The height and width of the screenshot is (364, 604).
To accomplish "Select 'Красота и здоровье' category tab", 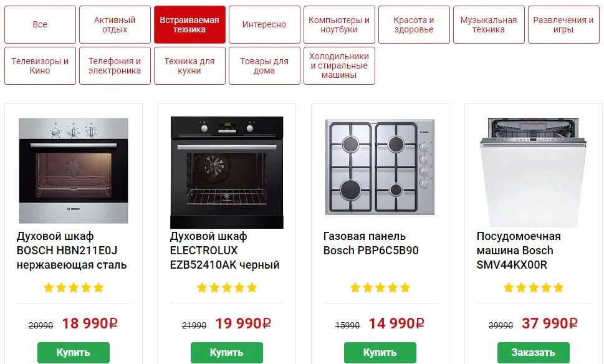I will pos(414,25).
